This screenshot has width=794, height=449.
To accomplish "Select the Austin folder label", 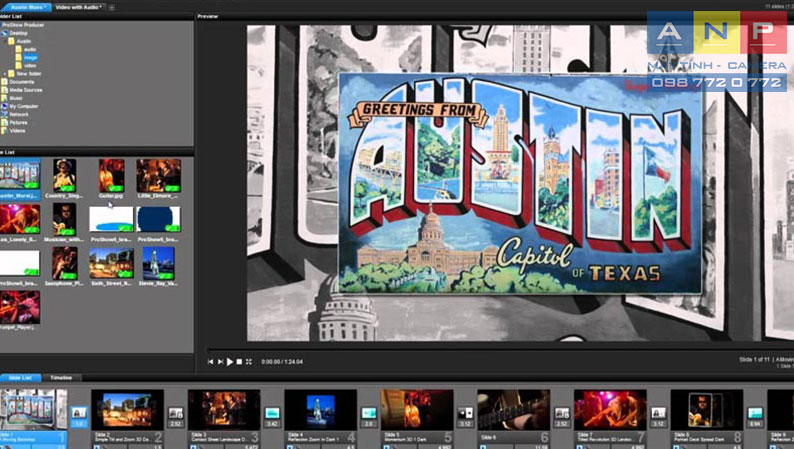I will [x=24, y=41].
